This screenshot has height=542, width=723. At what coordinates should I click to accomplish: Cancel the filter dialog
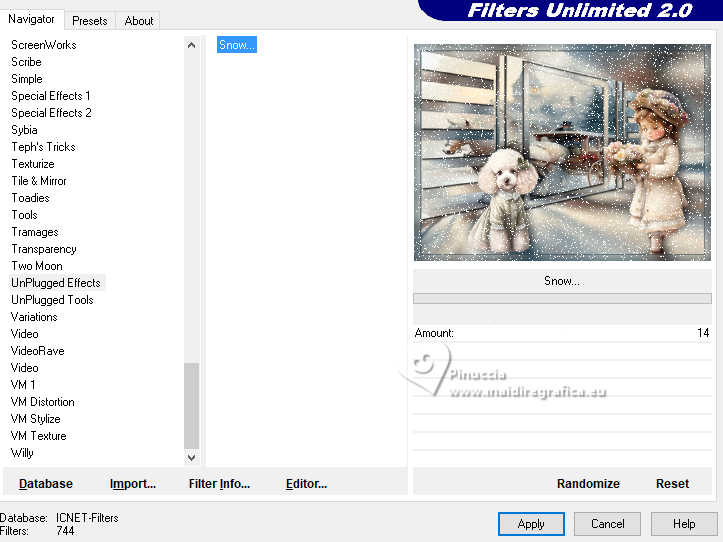[607, 524]
